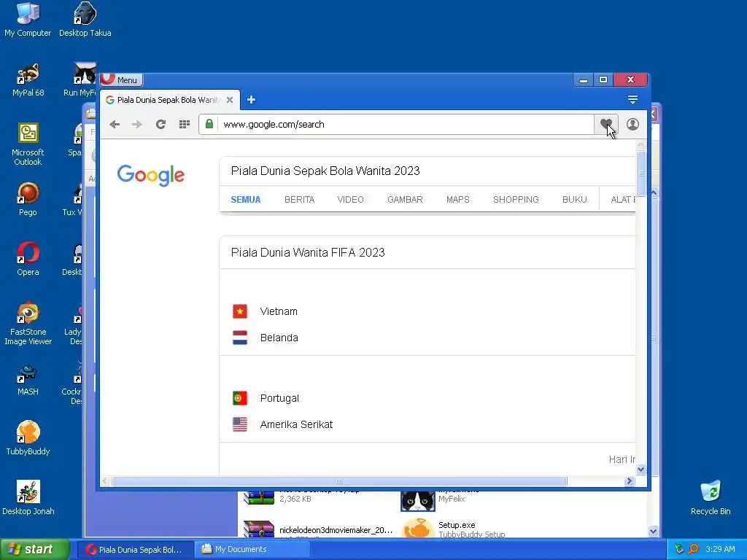Open FastStone Image Viewer icon
Screen dimensions: 747x560
click(28, 324)
